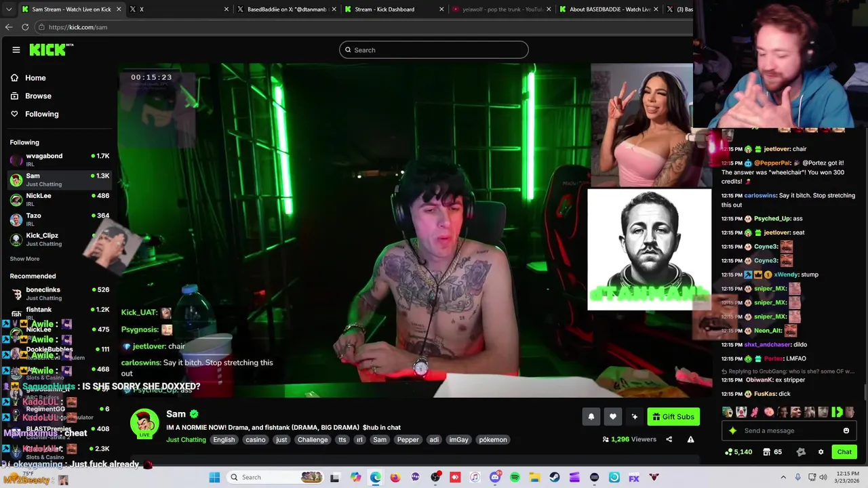The width and height of the screenshot is (868, 488).
Task: Reload the page with refresh icon
Action: tap(25, 27)
